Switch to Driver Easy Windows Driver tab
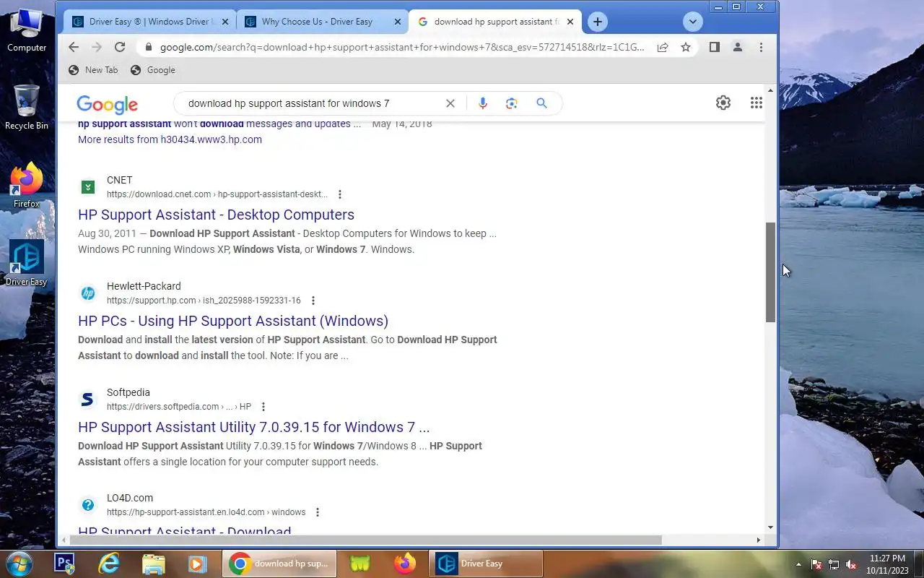Viewport: 924px width, 578px height. pos(151,22)
